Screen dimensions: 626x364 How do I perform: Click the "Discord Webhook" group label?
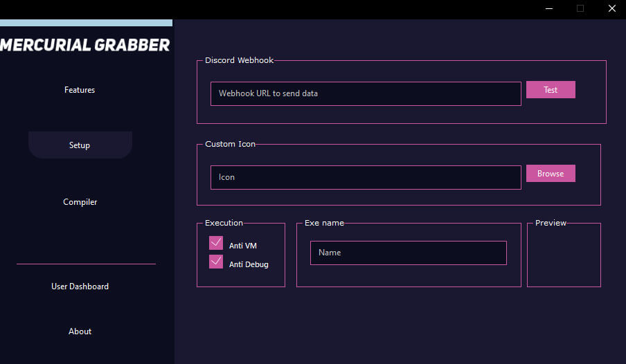[239, 60]
